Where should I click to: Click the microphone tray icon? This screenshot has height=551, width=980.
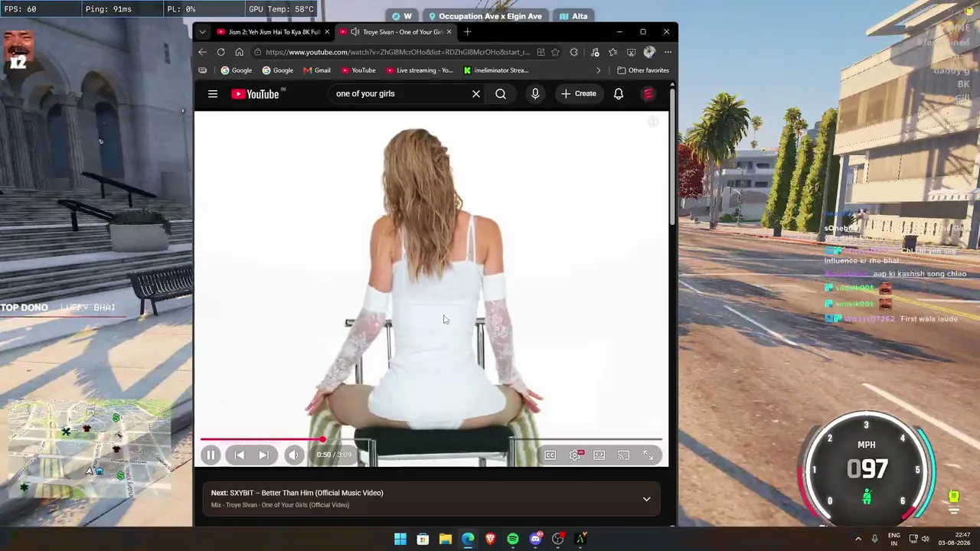pyautogui.click(x=874, y=540)
